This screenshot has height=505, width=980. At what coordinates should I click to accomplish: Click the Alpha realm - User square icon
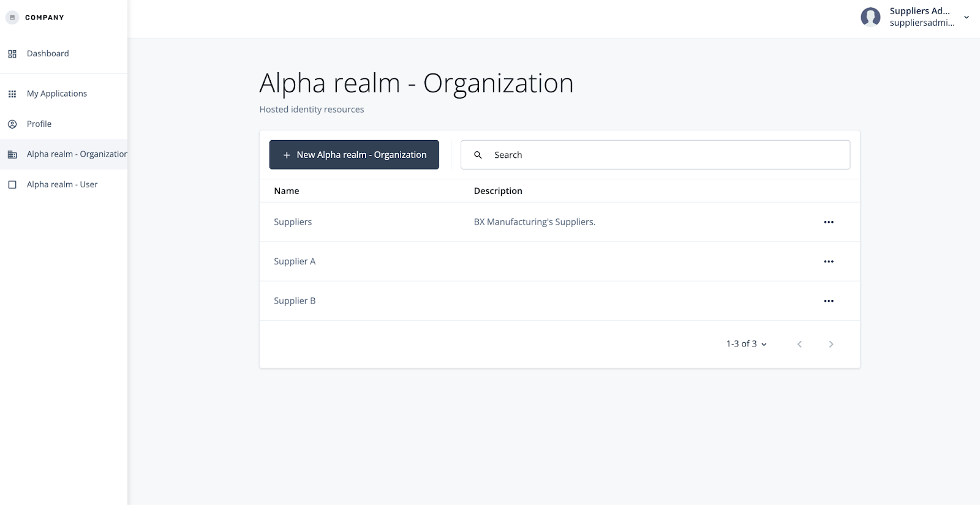point(12,185)
